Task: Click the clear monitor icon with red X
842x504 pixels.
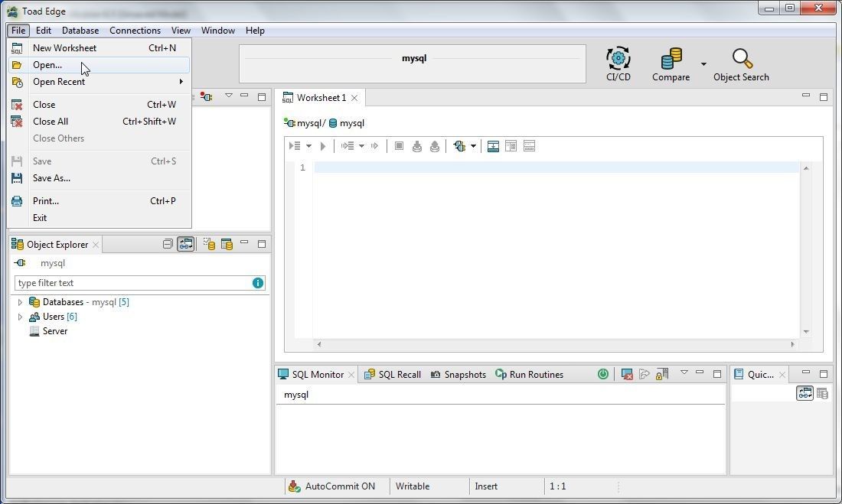Action: [627, 374]
